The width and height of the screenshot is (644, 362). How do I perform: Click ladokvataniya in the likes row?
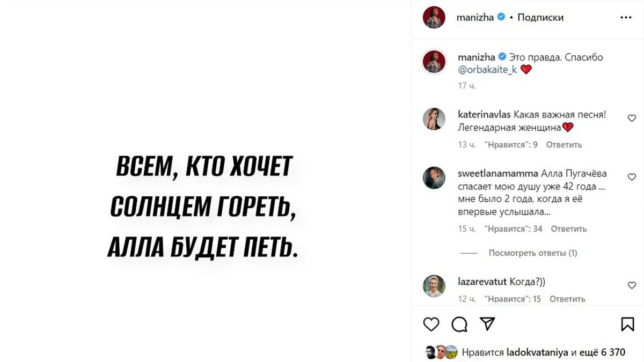pos(538,351)
